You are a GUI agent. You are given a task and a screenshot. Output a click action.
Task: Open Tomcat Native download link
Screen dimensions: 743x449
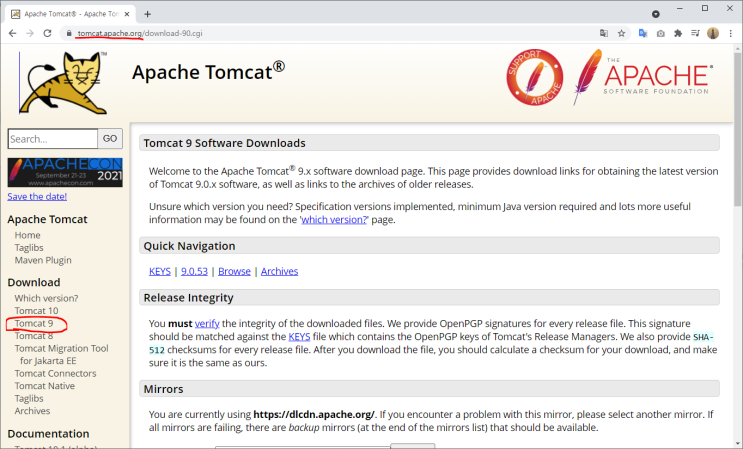click(45, 386)
